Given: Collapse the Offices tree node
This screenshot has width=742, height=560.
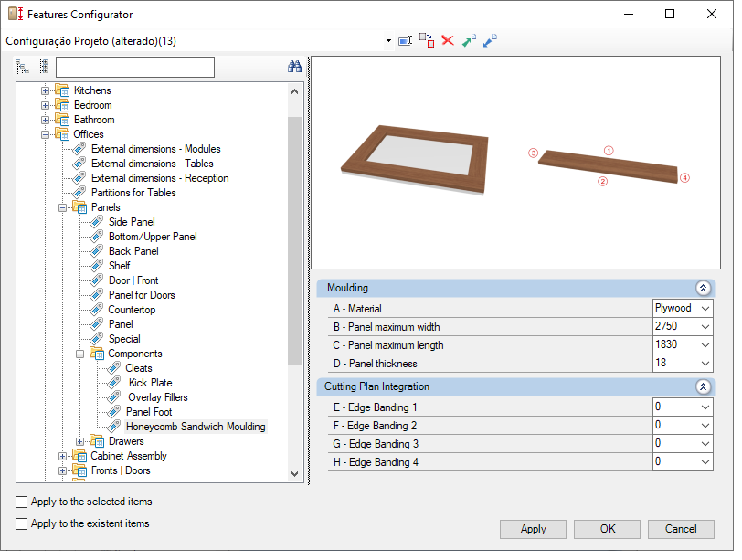Looking at the screenshot, I should click(x=45, y=135).
